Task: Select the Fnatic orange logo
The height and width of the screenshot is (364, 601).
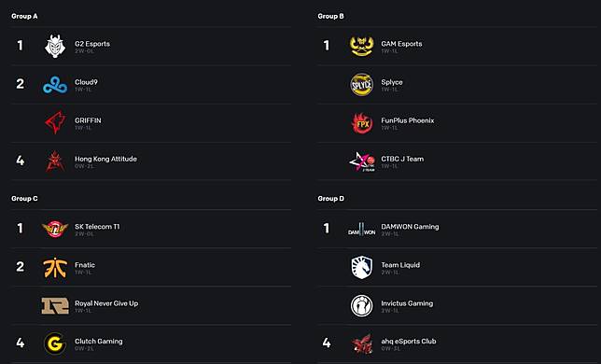Action: pyautogui.click(x=55, y=268)
